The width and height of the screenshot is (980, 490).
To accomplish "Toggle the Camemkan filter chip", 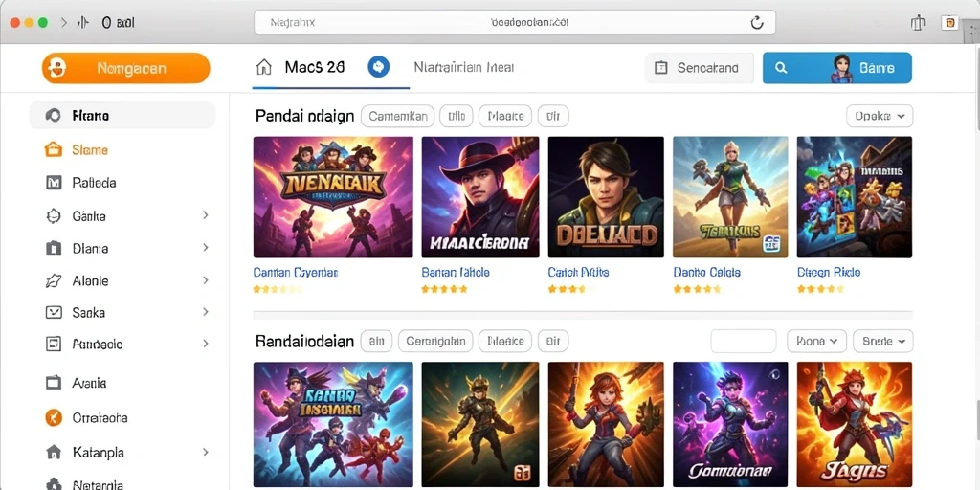I will pyautogui.click(x=397, y=116).
